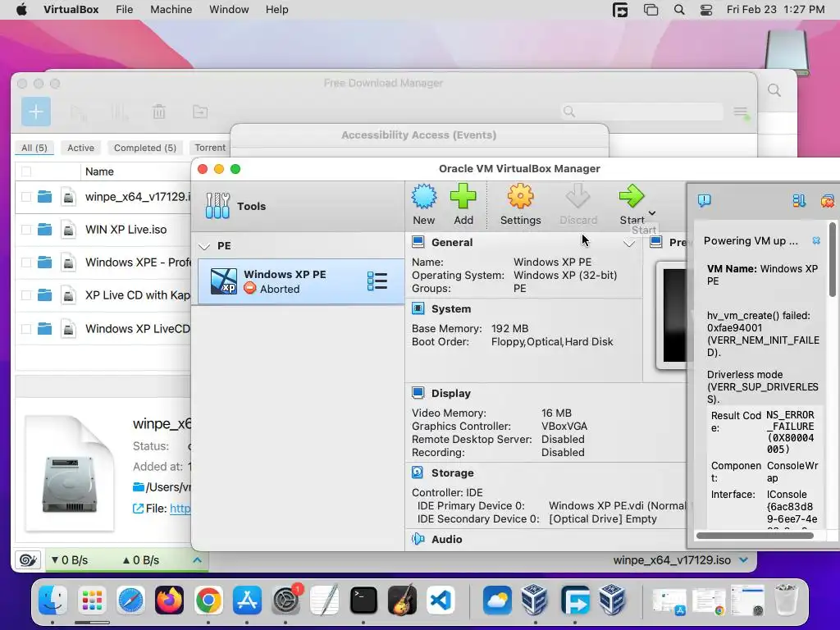This screenshot has width=840, height=630.
Task: Open Firefox from the Dock
Action: coord(169,600)
